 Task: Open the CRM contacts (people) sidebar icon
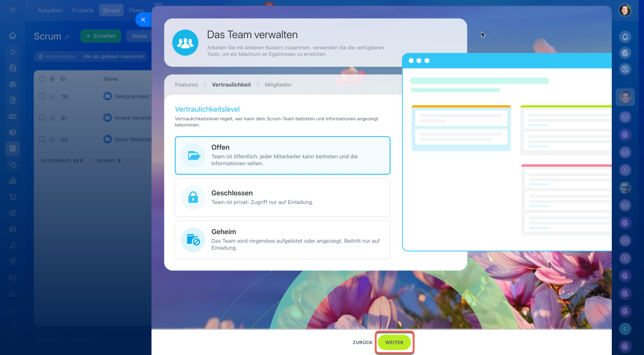tap(13, 84)
